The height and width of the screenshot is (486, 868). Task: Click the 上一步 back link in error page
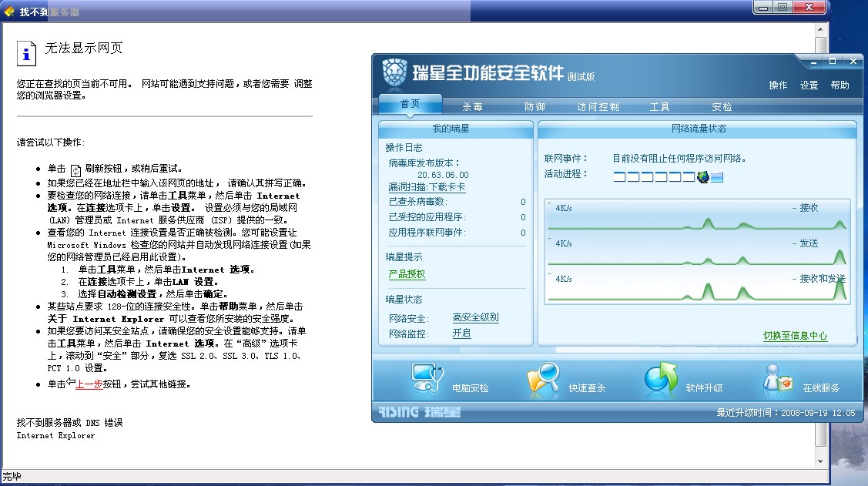pyautogui.click(x=89, y=384)
